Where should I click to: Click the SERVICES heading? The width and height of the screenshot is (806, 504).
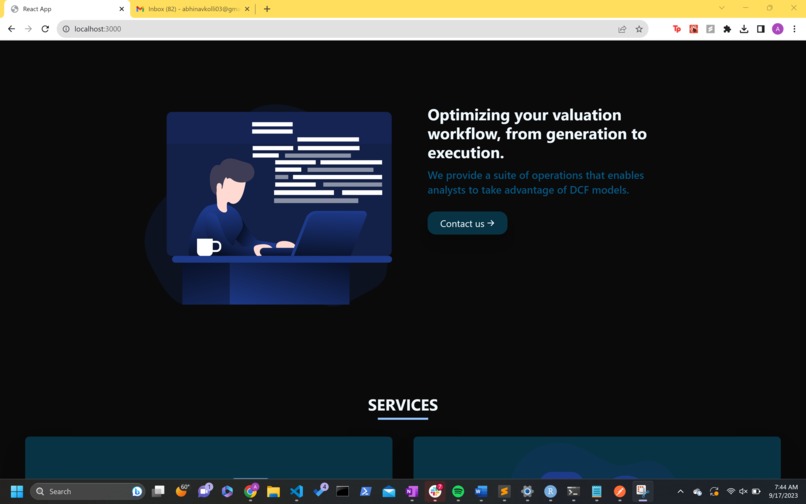click(403, 405)
